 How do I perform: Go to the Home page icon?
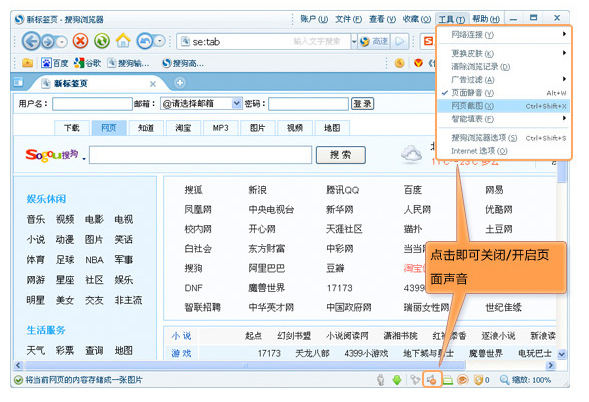pos(123,41)
